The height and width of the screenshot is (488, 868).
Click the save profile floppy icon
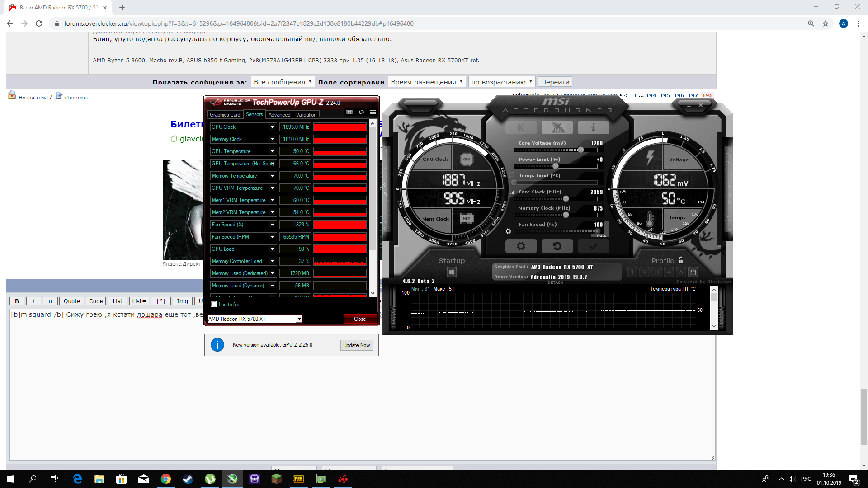click(x=693, y=272)
